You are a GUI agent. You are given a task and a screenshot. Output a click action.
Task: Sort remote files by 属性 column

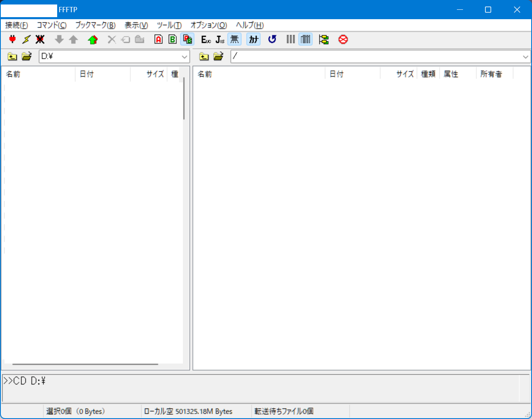[x=458, y=74]
